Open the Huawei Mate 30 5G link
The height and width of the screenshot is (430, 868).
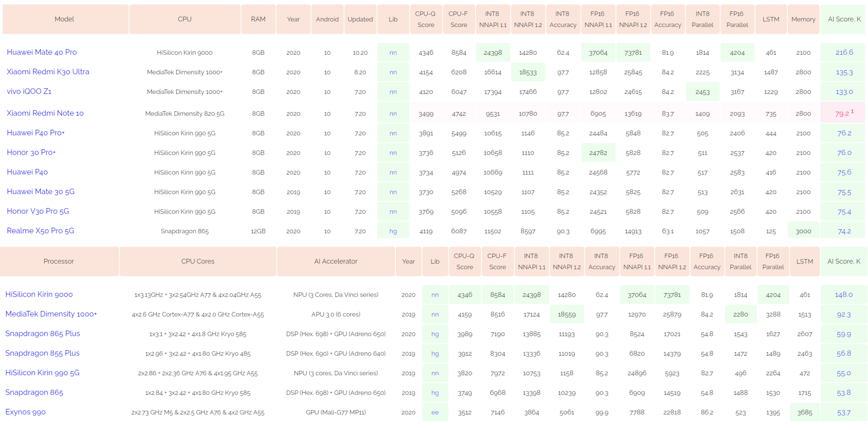41,192
